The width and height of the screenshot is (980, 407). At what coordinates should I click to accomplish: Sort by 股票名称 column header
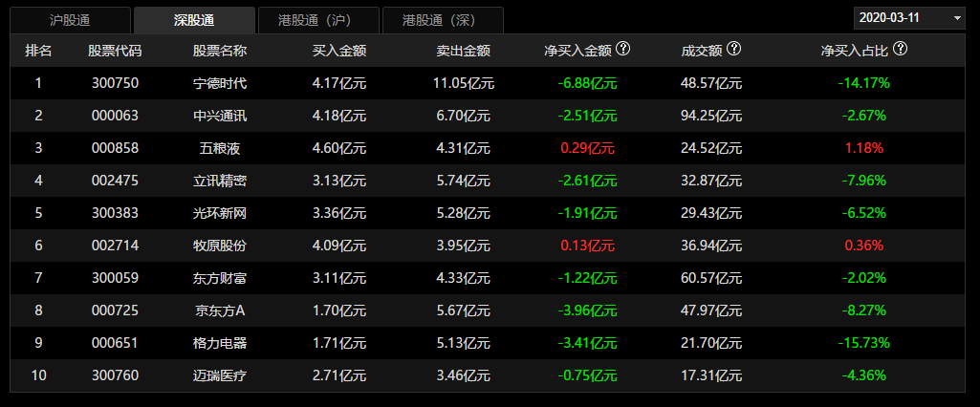pyautogui.click(x=220, y=51)
